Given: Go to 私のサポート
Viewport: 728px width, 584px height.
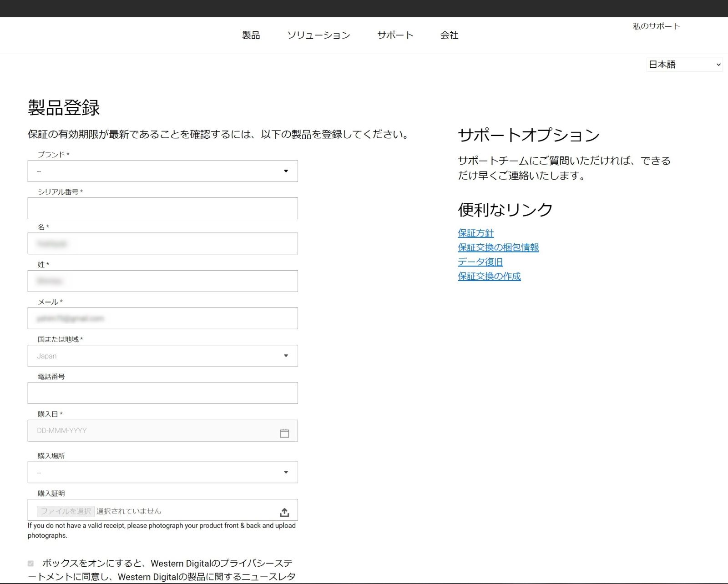Looking at the screenshot, I should [656, 26].
